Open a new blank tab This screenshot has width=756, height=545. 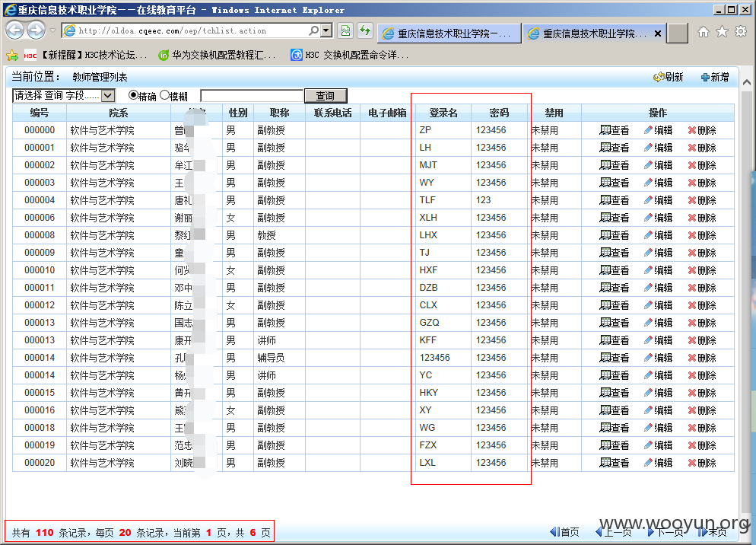coord(678,33)
